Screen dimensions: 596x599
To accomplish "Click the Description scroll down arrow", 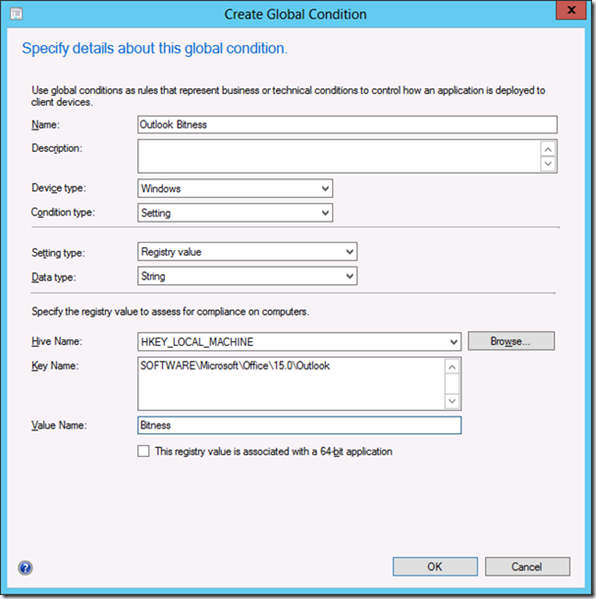I will click(548, 164).
